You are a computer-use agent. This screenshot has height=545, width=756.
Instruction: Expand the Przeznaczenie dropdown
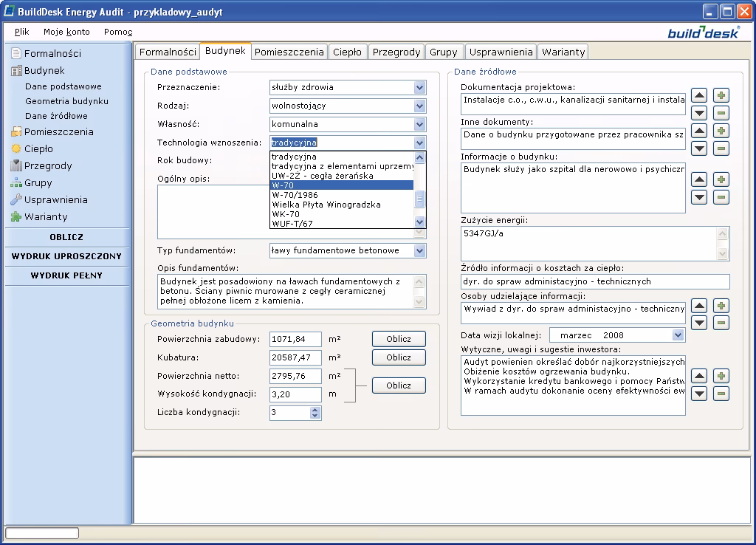(419, 87)
